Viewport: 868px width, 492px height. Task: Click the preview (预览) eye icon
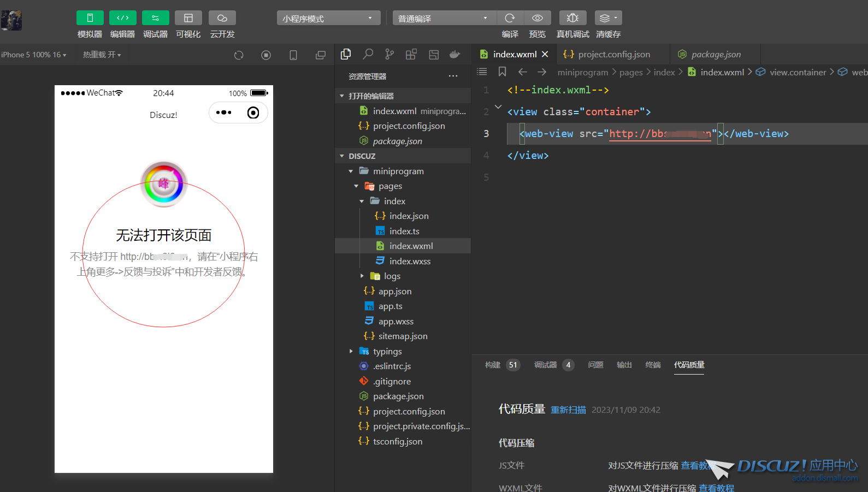[537, 18]
